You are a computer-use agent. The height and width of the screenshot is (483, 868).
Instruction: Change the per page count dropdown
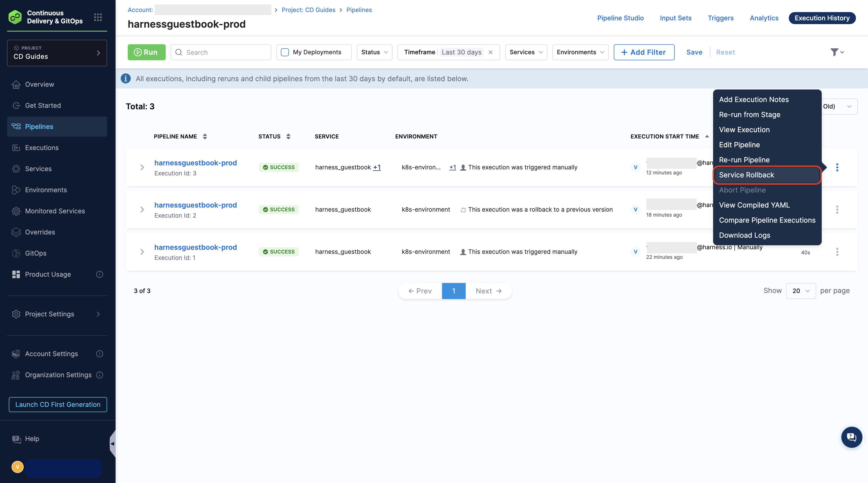coord(801,291)
